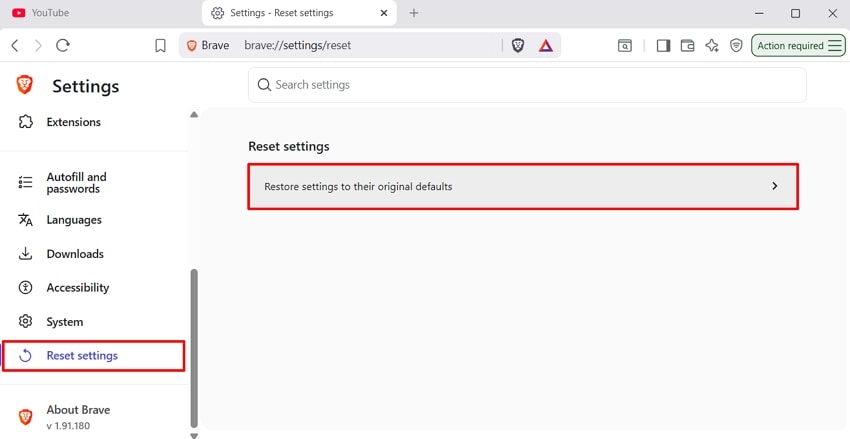Viewport: 850px width, 439px height.
Task: Open the Action required main menu
Action: (x=798, y=46)
